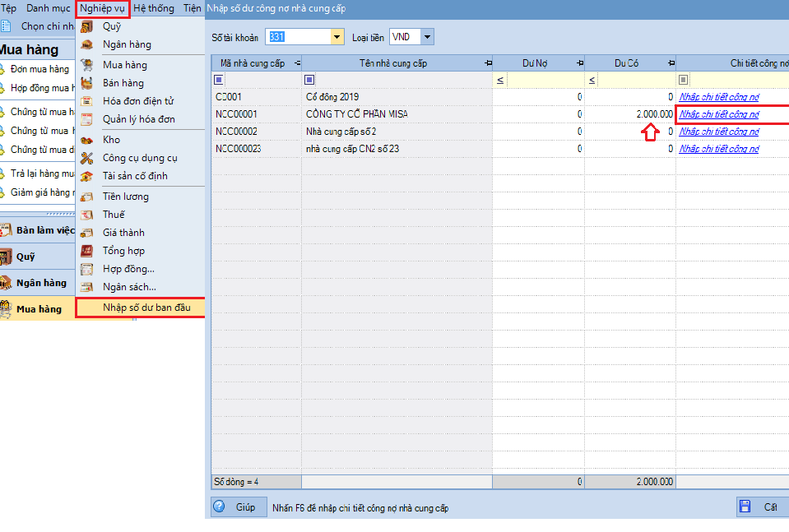This screenshot has width=789, height=532.
Task: Click the Hóa đơn điện tử icon
Action: (86, 101)
